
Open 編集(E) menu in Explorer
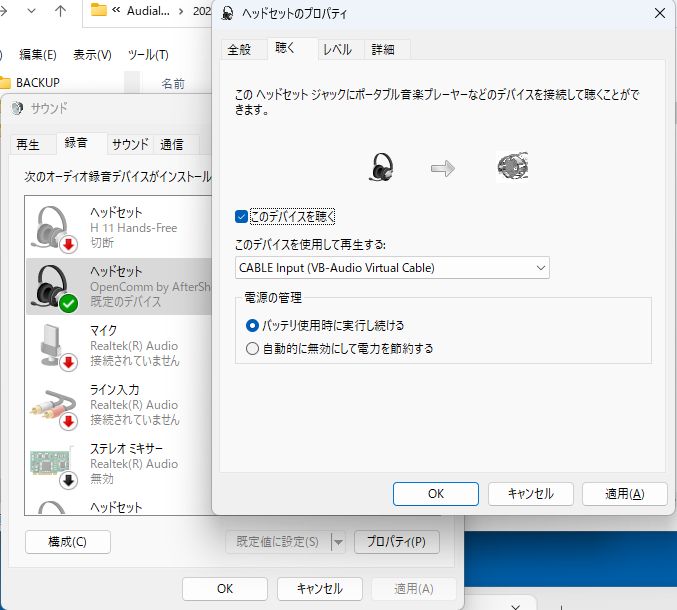coord(38,55)
